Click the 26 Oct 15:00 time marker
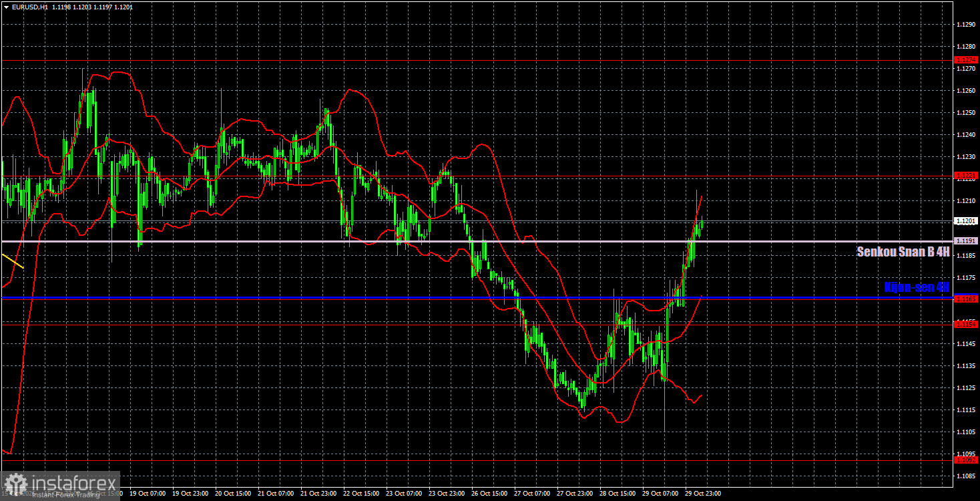Screen dimensions: 980x501 (x=491, y=494)
